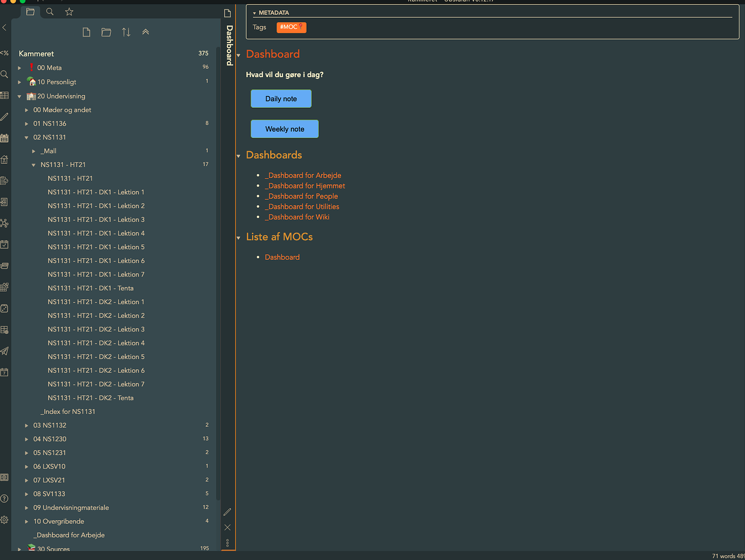Expand the 00 Meta folder
745x560 pixels.
pyautogui.click(x=20, y=67)
